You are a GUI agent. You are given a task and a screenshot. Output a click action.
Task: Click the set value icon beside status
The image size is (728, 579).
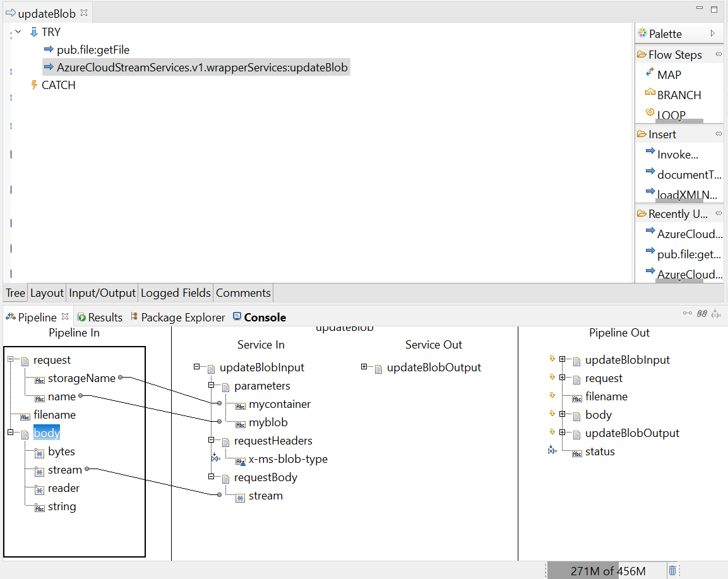click(552, 450)
